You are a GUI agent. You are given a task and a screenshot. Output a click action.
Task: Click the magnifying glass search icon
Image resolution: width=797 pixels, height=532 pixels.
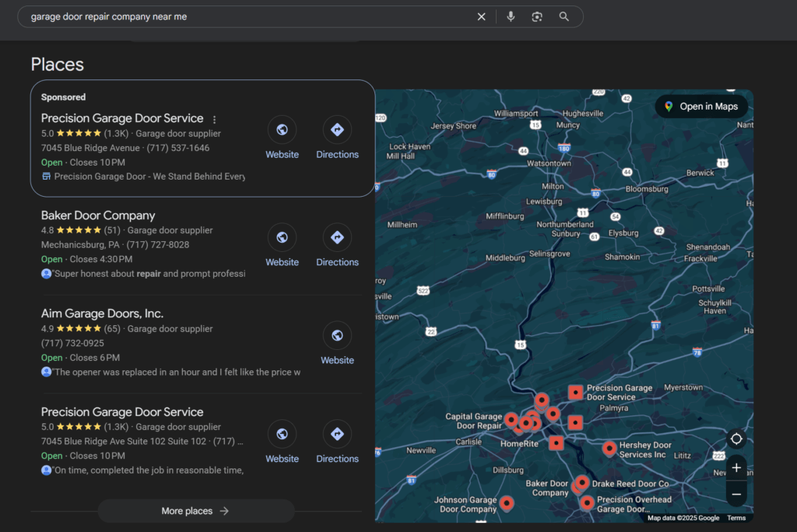point(564,16)
